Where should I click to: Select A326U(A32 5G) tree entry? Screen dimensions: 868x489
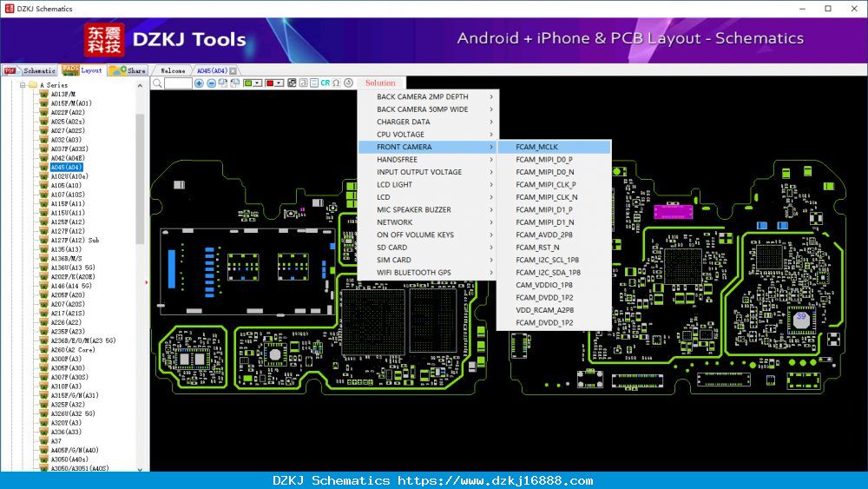coord(73,413)
